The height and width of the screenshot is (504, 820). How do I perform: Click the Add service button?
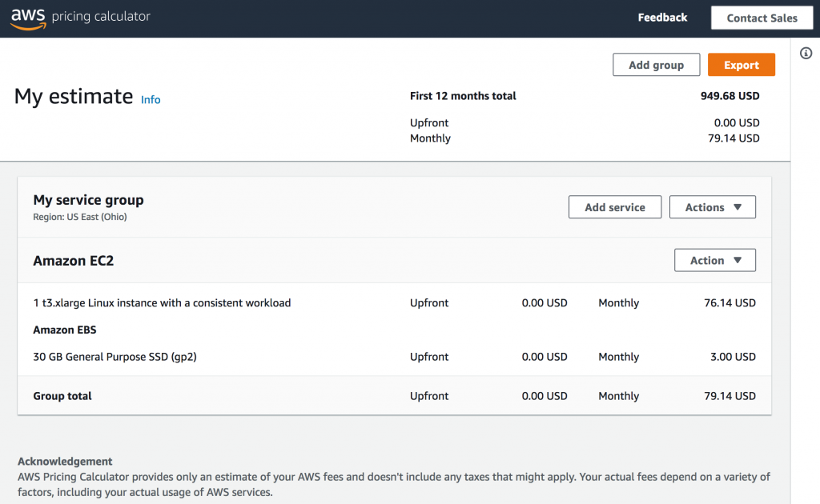[614, 207]
